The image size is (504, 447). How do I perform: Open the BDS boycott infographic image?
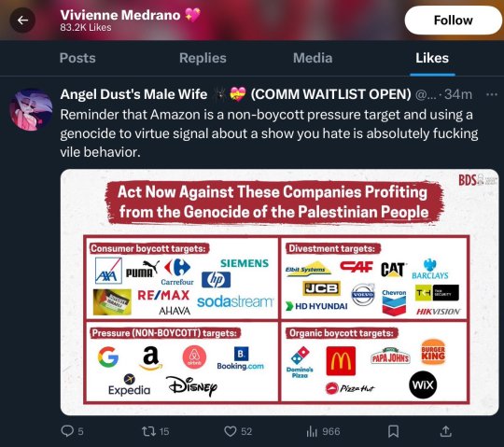click(x=279, y=292)
